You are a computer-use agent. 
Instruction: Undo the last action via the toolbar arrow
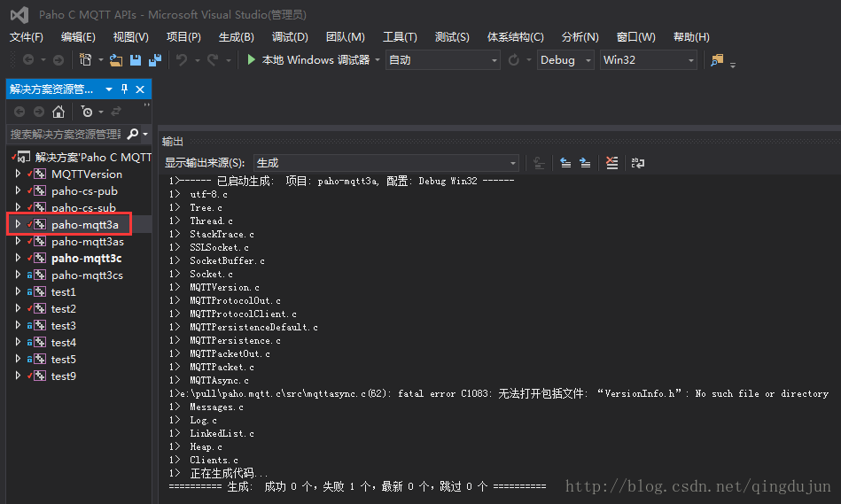(x=182, y=60)
